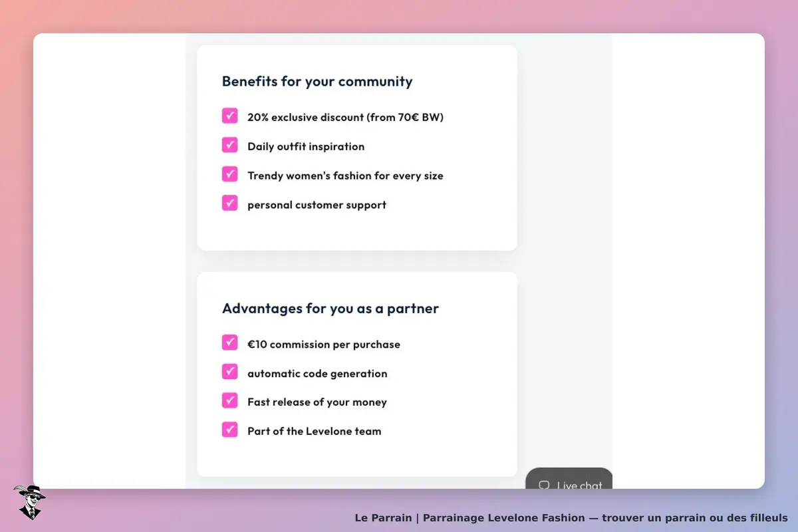Click the Le Parrain mascot logo
Image resolution: width=798 pixels, height=532 pixels.
click(x=29, y=502)
